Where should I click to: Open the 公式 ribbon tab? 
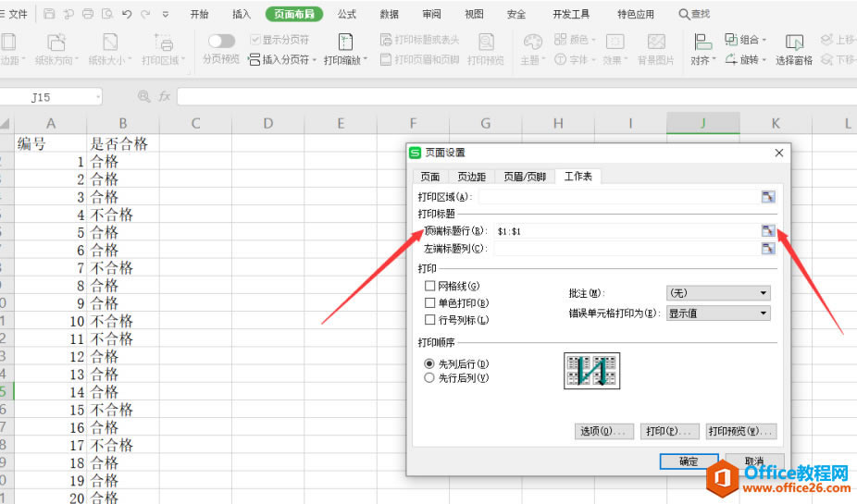(x=346, y=14)
